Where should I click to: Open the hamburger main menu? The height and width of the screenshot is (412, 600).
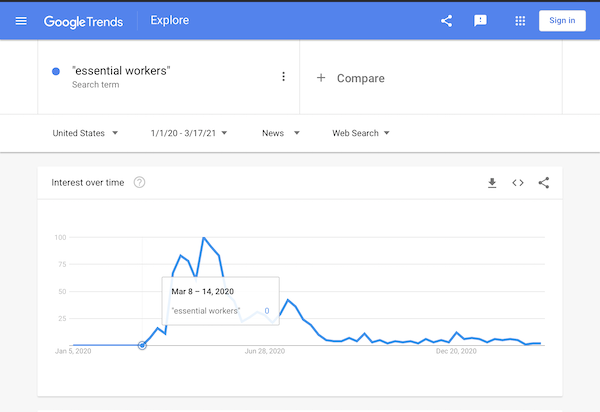[21, 20]
